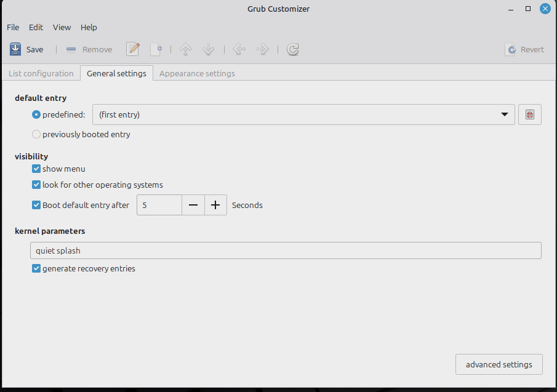
Task: Open the File menu
Action: point(13,27)
